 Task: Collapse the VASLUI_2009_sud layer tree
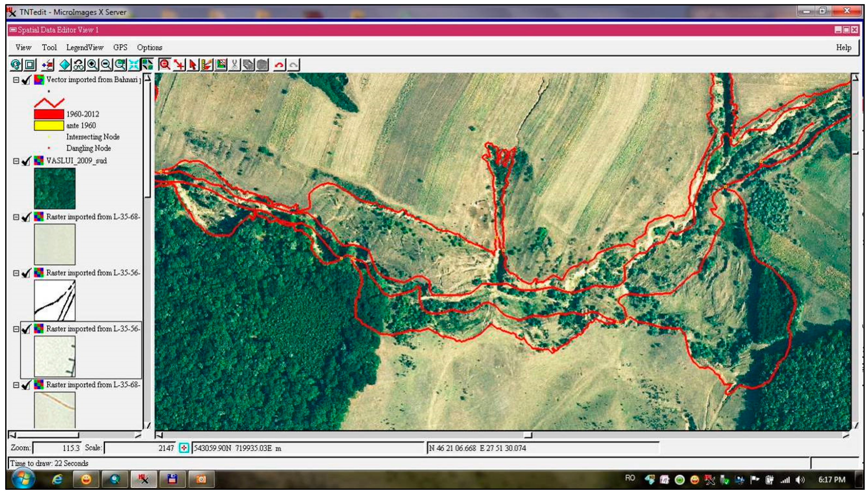[16, 161]
